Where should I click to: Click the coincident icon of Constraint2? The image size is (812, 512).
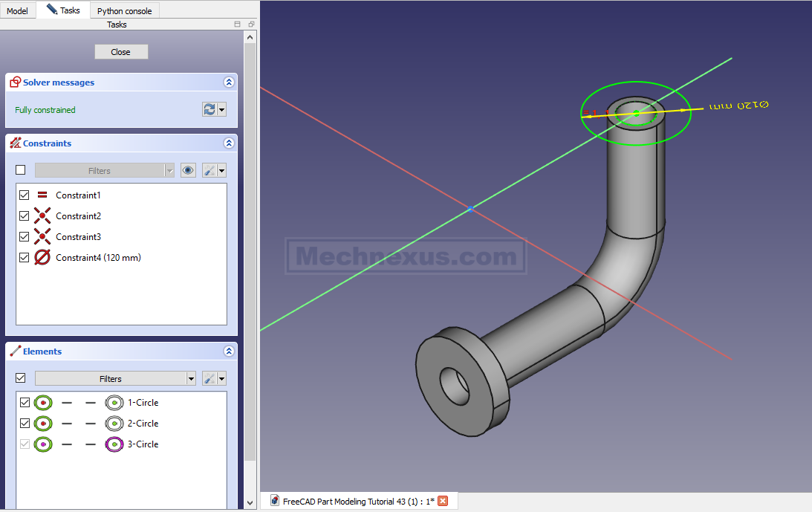click(x=42, y=216)
